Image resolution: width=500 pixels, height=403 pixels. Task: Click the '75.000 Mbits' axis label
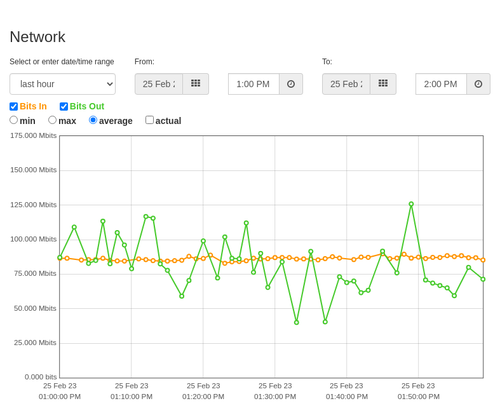[x=35, y=274]
